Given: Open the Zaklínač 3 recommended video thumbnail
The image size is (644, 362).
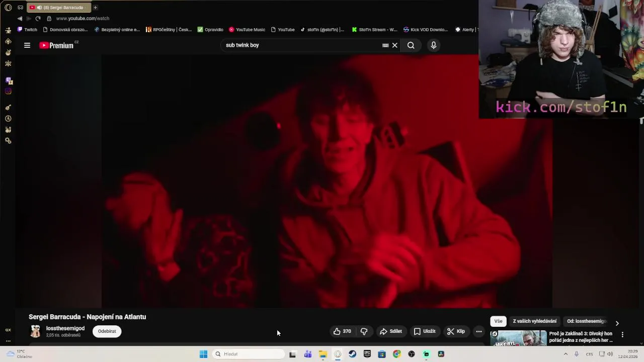Looking at the screenshot, I should tap(518, 338).
